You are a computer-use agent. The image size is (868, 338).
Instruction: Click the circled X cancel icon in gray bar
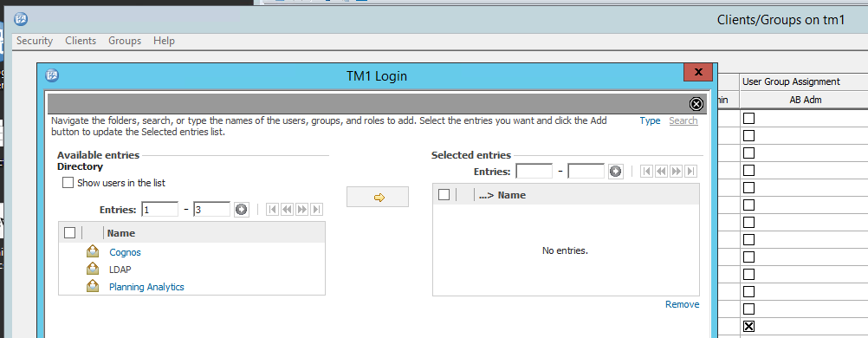pyautogui.click(x=696, y=104)
